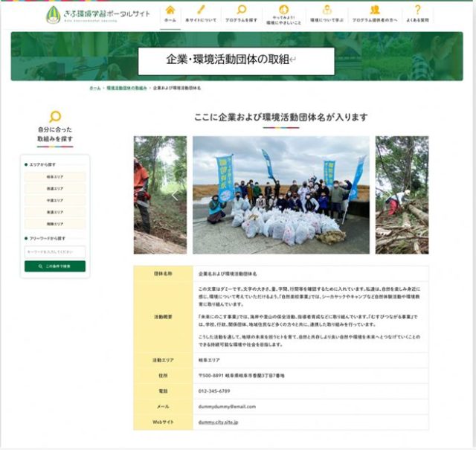Click the free-word keyword search field
This screenshot has height=450, width=476.
pyautogui.click(x=55, y=252)
